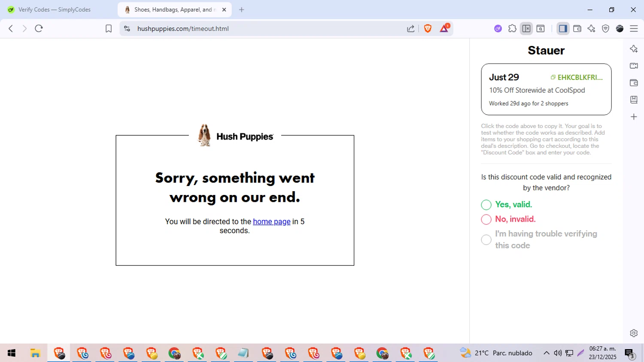Click the Just 29 deal title
The height and width of the screenshot is (362, 644).
point(504,77)
